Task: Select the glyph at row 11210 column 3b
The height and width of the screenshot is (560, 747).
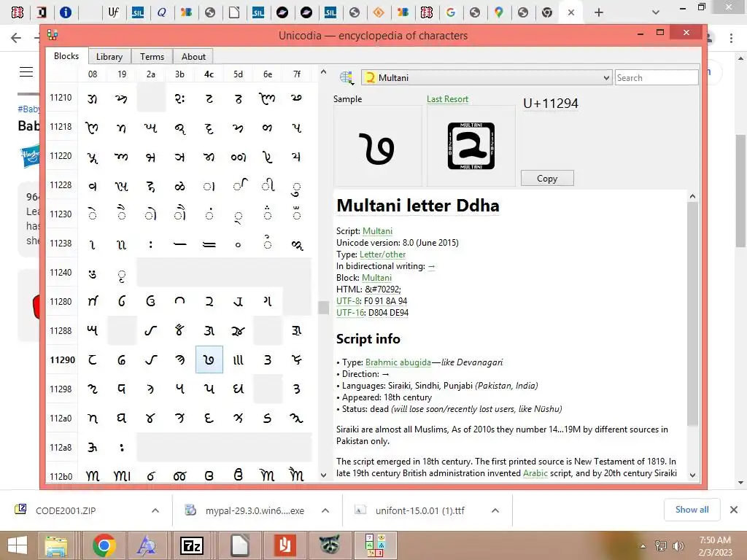Action: tap(180, 98)
